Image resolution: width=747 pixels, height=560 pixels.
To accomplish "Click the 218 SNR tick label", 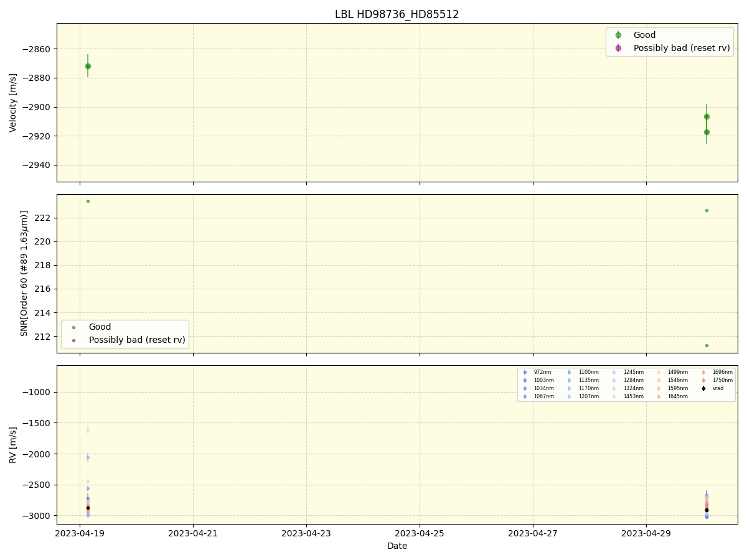I will click(44, 265).
